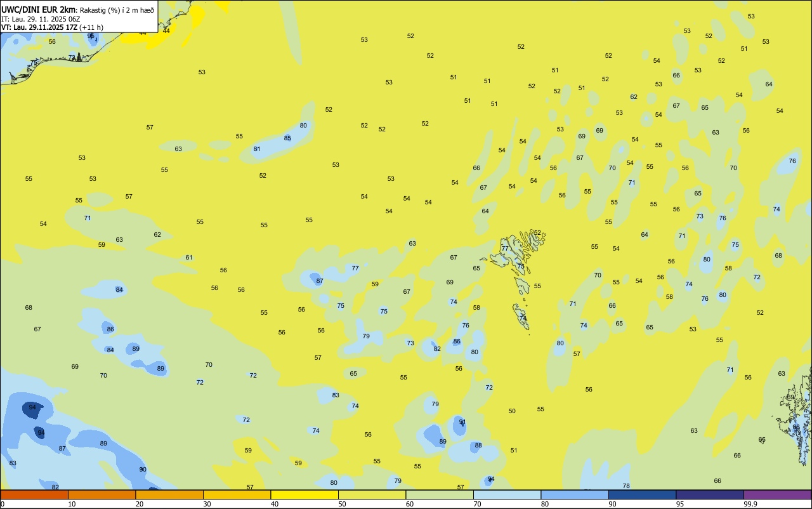Viewport: 812px width, 509px height.
Task: Click the '(+11 h)' forecast offset text
Action: click(x=91, y=27)
